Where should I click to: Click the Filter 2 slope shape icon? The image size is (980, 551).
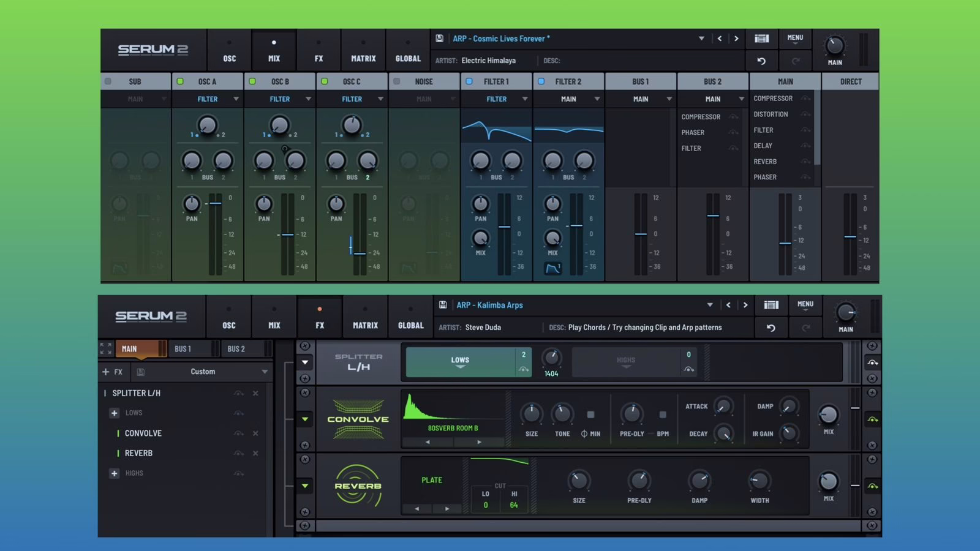click(552, 268)
